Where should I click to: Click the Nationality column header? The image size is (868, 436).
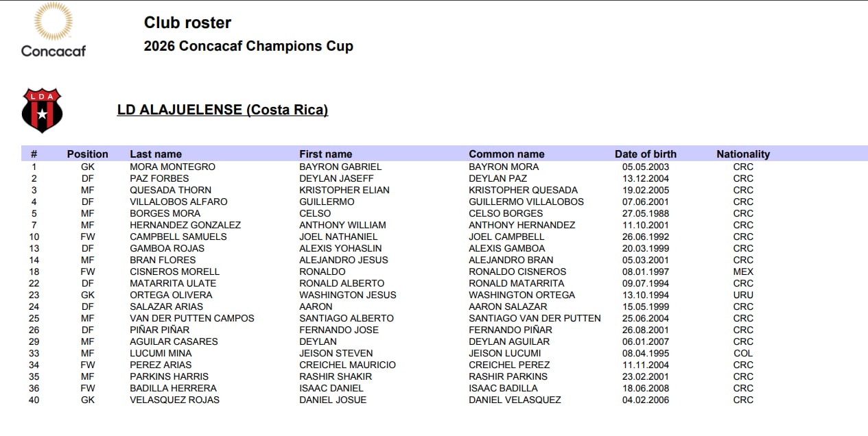point(743,154)
